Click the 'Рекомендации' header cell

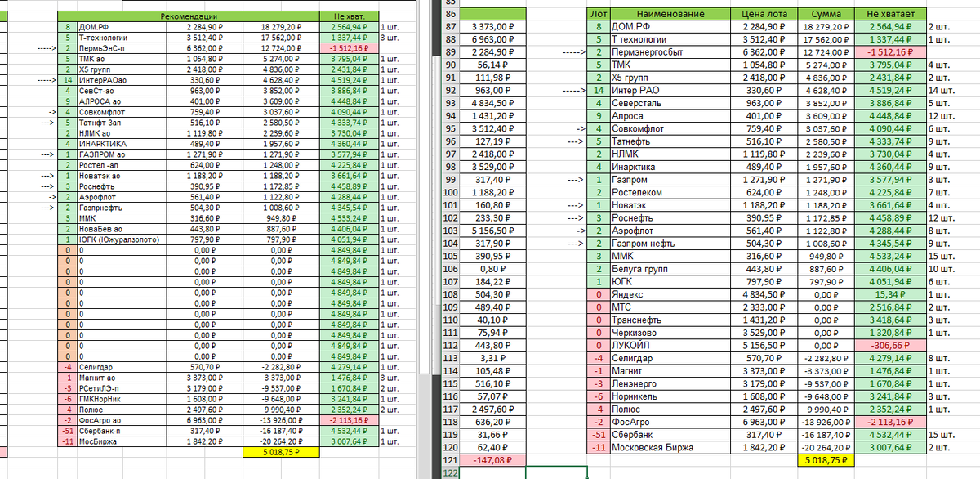(x=189, y=16)
